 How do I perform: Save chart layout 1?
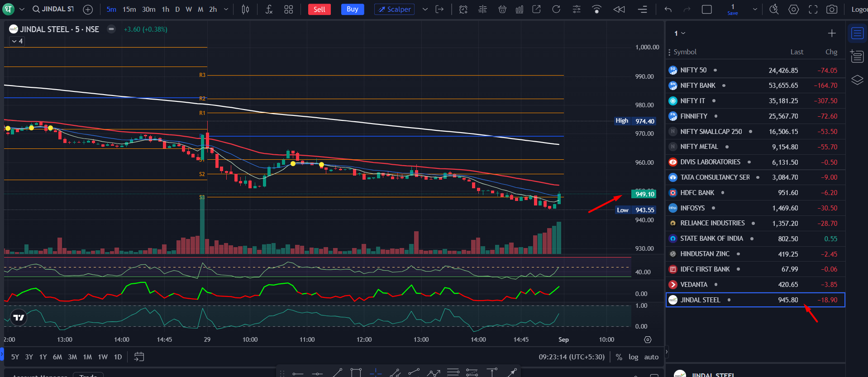coord(733,9)
